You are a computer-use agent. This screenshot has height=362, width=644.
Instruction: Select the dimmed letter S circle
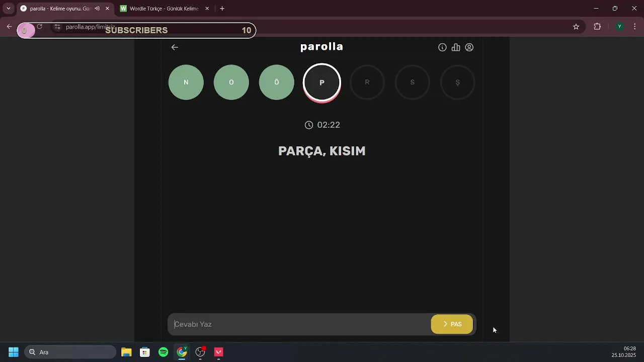pos(413,82)
